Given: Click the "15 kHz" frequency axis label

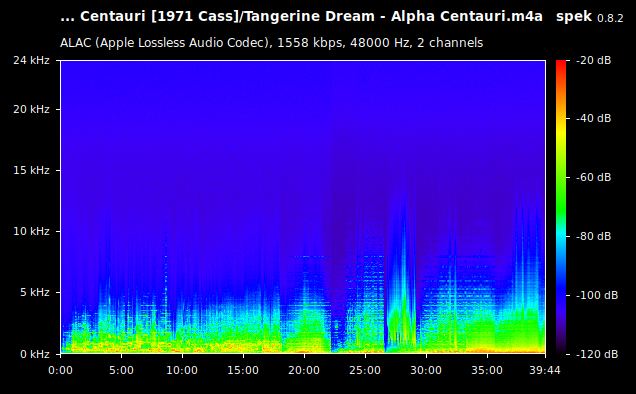Looking at the screenshot, I should (x=31, y=170).
